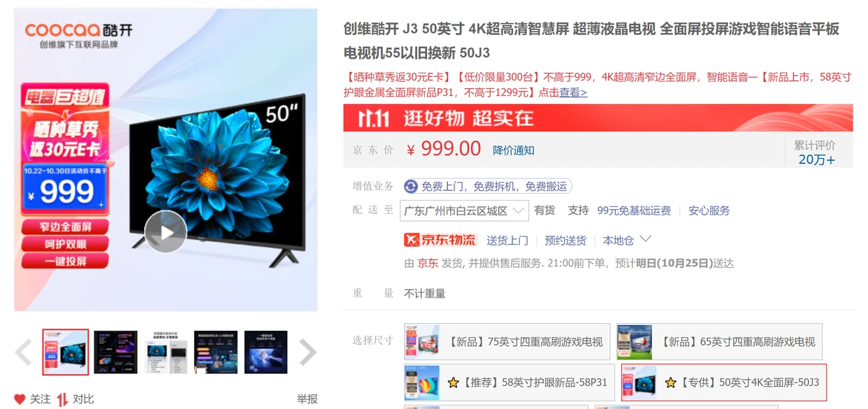
Task: Click the 安心服务 link
Action: click(x=709, y=210)
